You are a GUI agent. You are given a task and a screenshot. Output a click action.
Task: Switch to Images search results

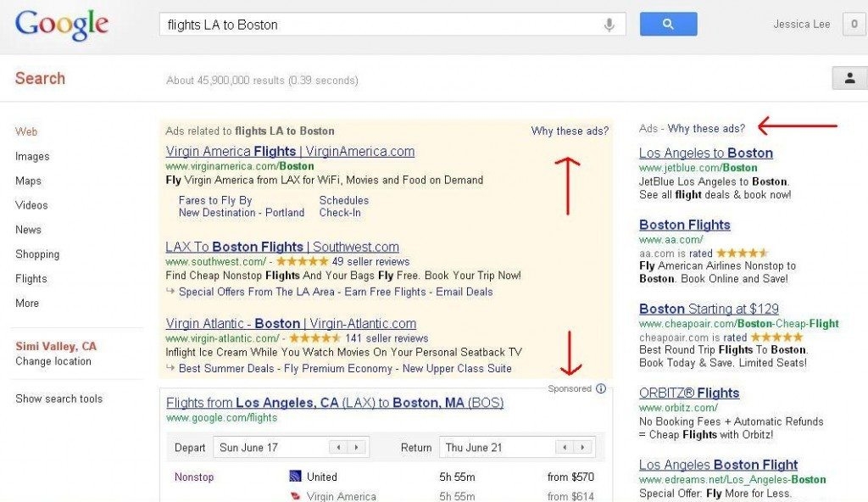32,156
